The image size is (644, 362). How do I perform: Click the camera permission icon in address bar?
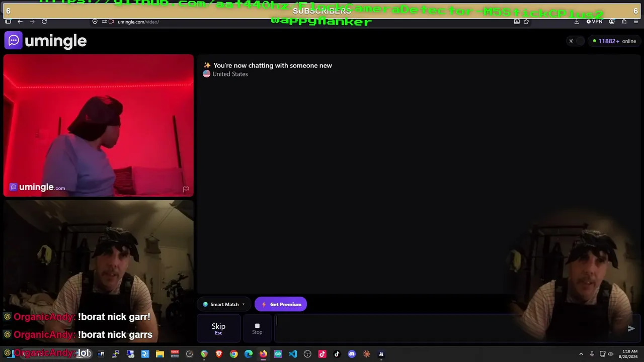pos(111,22)
